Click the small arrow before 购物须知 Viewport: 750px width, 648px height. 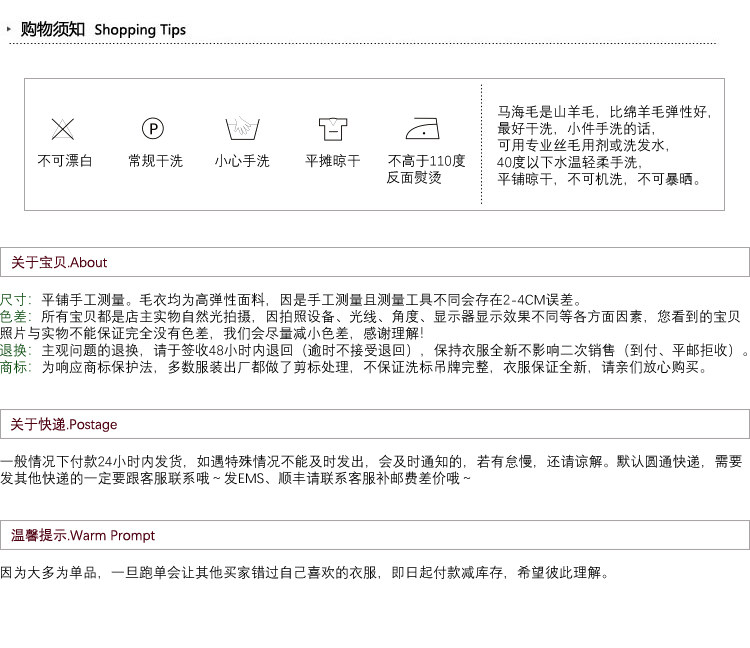click(9, 30)
